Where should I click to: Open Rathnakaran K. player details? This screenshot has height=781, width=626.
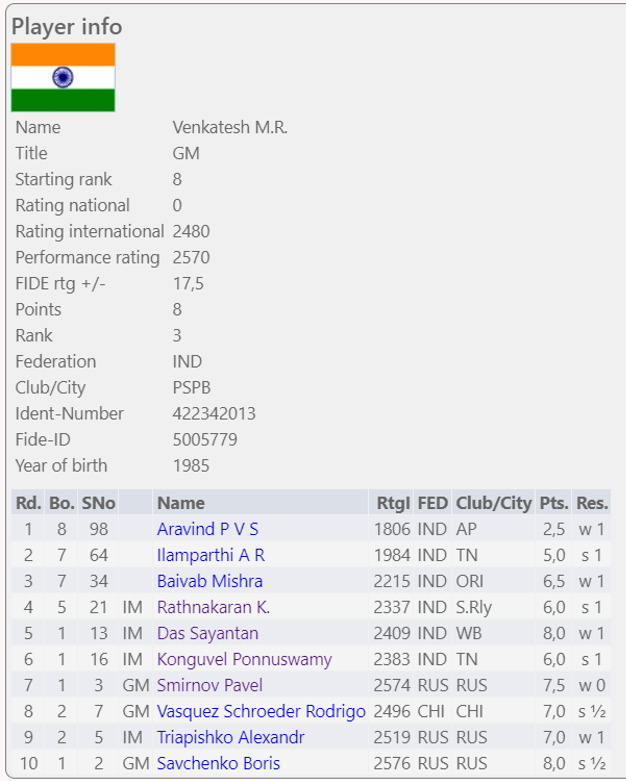pos(213,607)
